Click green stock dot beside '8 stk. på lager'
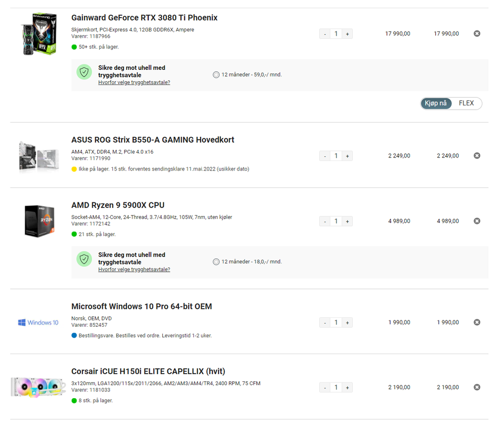The width and height of the screenshot is (504, 428). click(74, 400)
